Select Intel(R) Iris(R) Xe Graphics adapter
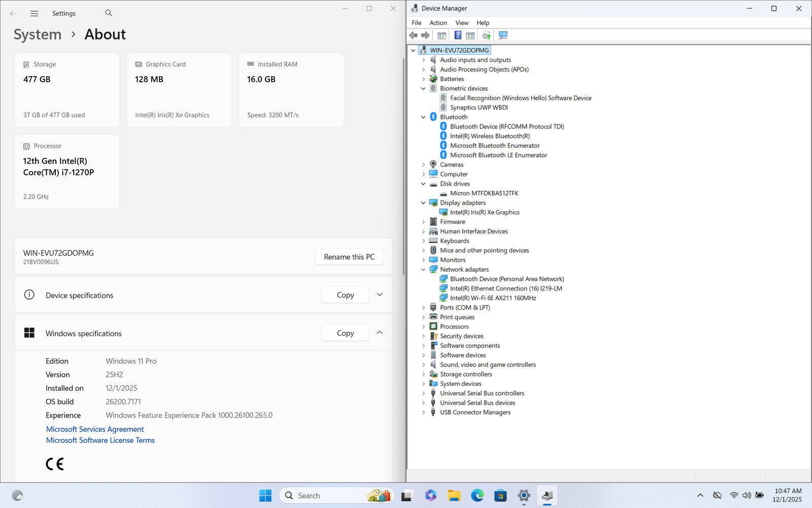 point(484,212)
